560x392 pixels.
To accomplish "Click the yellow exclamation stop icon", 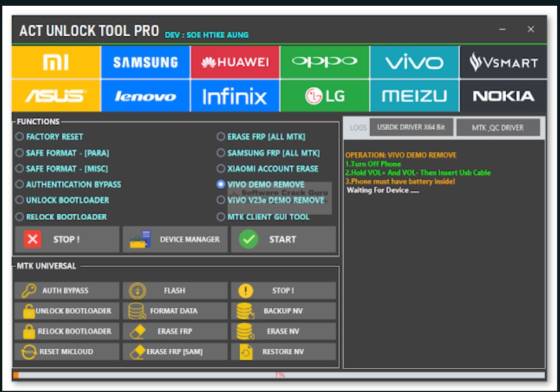I will [x=246, y=291].
